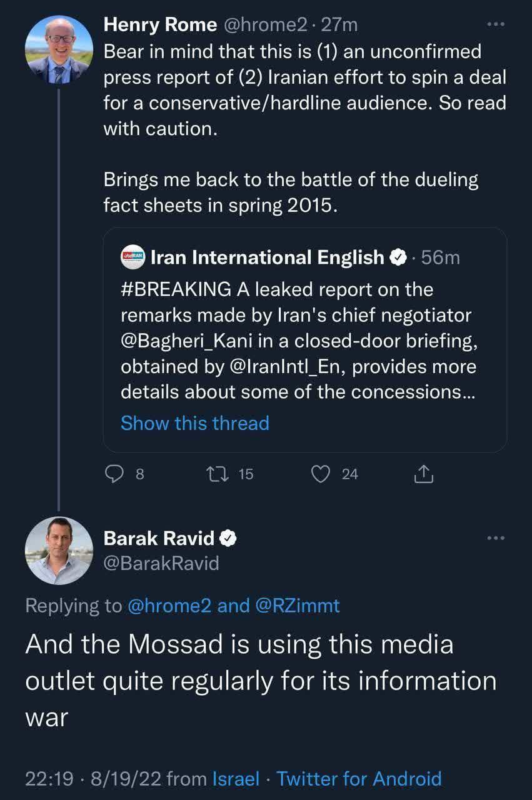Open the quoted Iran International tweet
The width and height of the screenshot is (532, 800).
[x=304, y=341]
